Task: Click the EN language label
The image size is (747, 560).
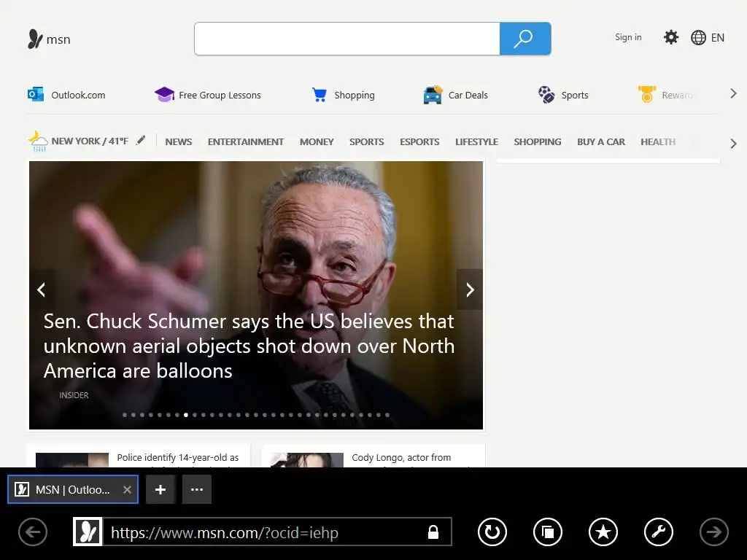Action: 718,38
